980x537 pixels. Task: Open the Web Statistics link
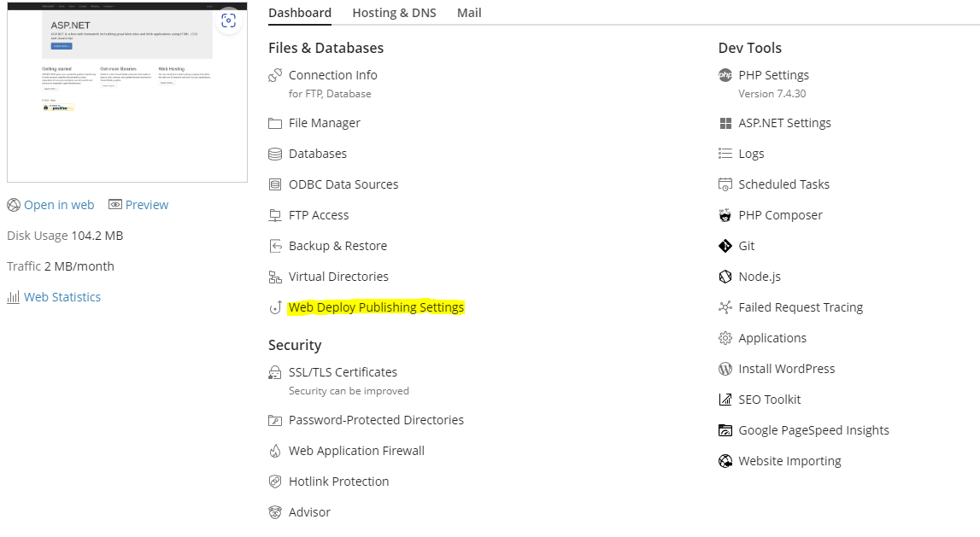pyautogui.click(x=62, y=297)
